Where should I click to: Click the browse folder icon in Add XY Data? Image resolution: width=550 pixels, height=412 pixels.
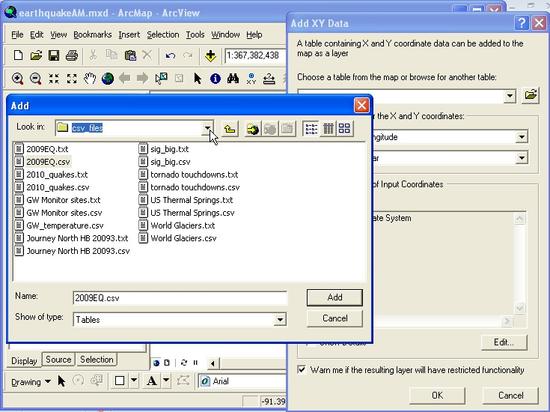(x=530, y=95)
